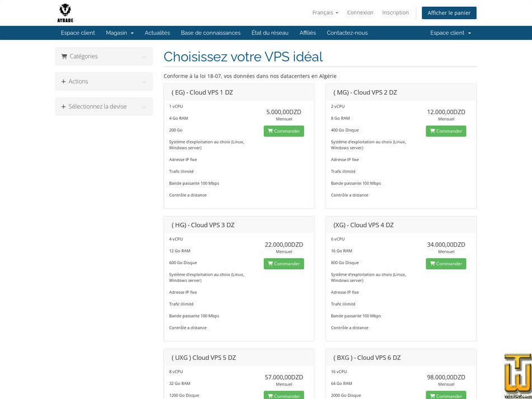Open Base de connaissances page

[x=211, y=33]
